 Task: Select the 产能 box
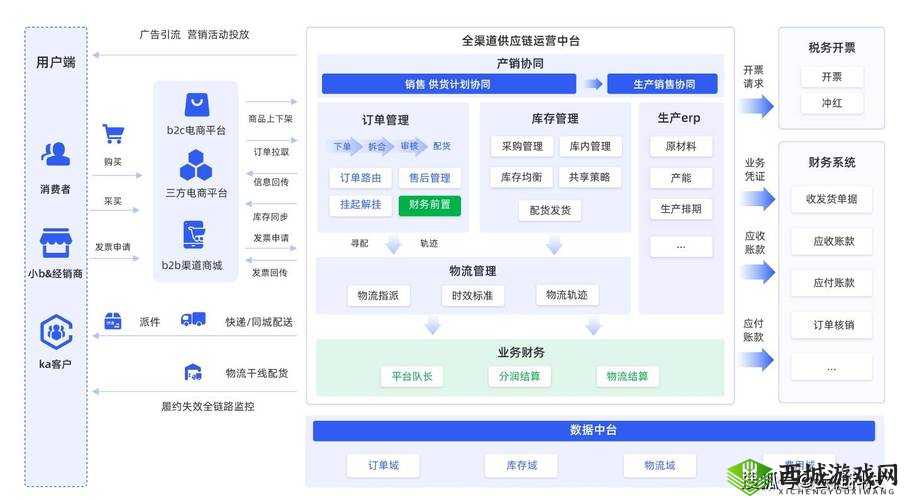(x=681, y=178)
